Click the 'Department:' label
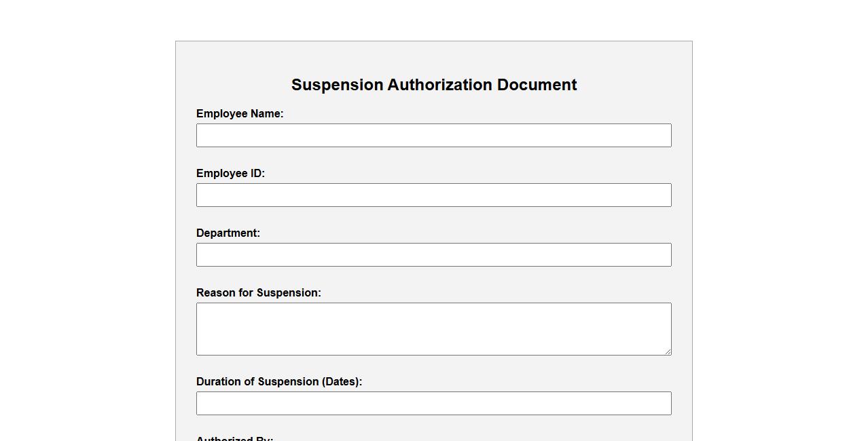 [228, 233]
